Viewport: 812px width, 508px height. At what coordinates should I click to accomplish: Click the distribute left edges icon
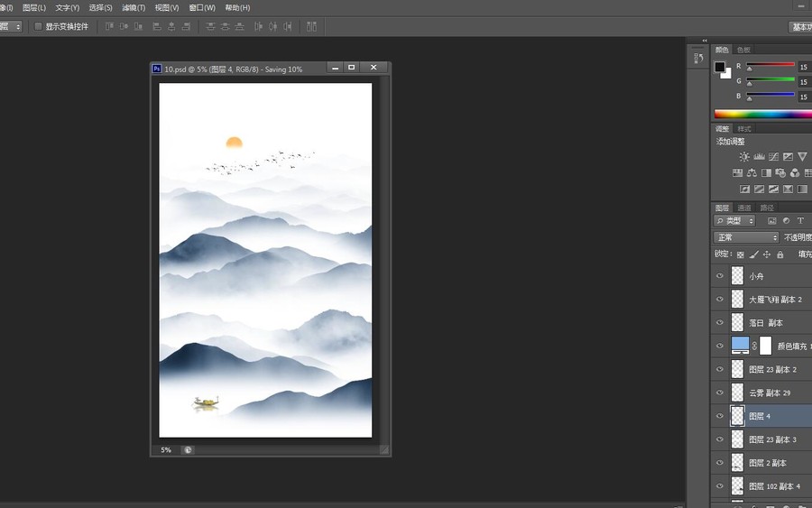[258, 26]
